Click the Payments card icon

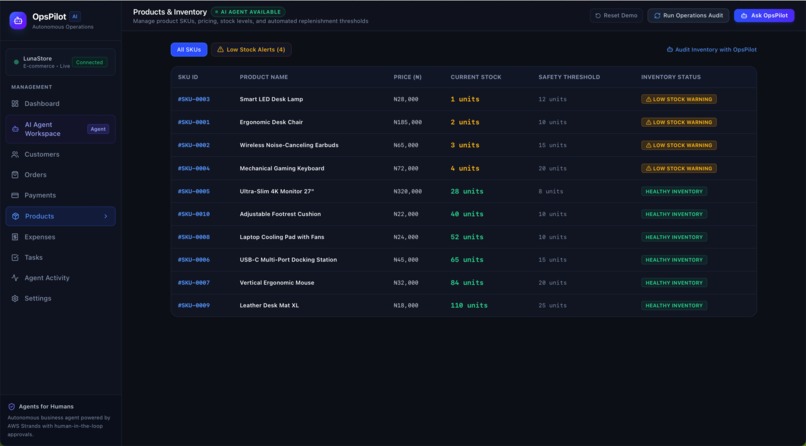[x=15, y=195]
